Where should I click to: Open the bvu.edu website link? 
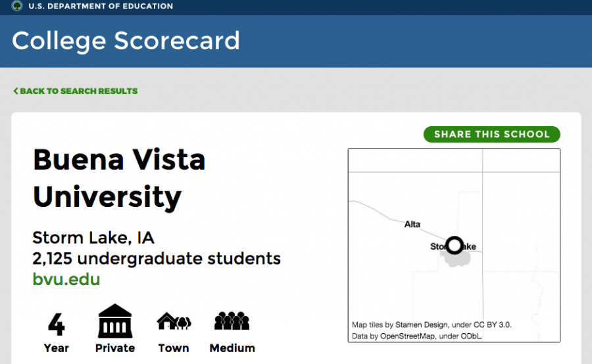tap(66, 279)
